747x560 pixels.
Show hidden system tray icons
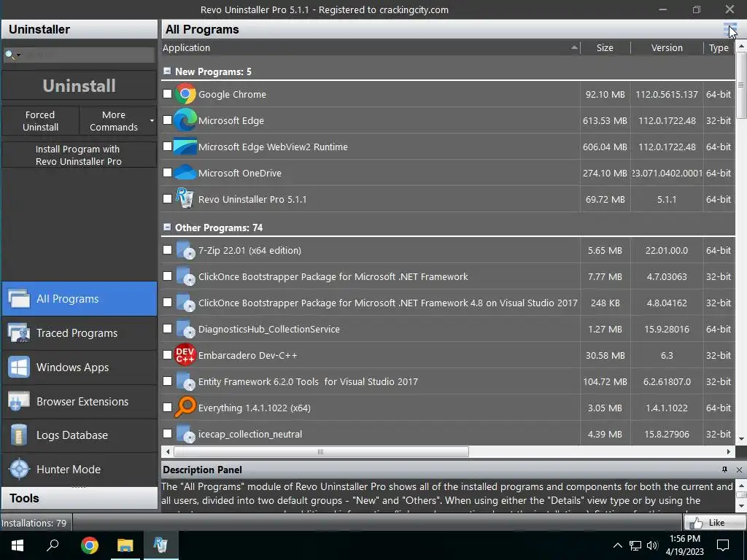click(617, 545)
